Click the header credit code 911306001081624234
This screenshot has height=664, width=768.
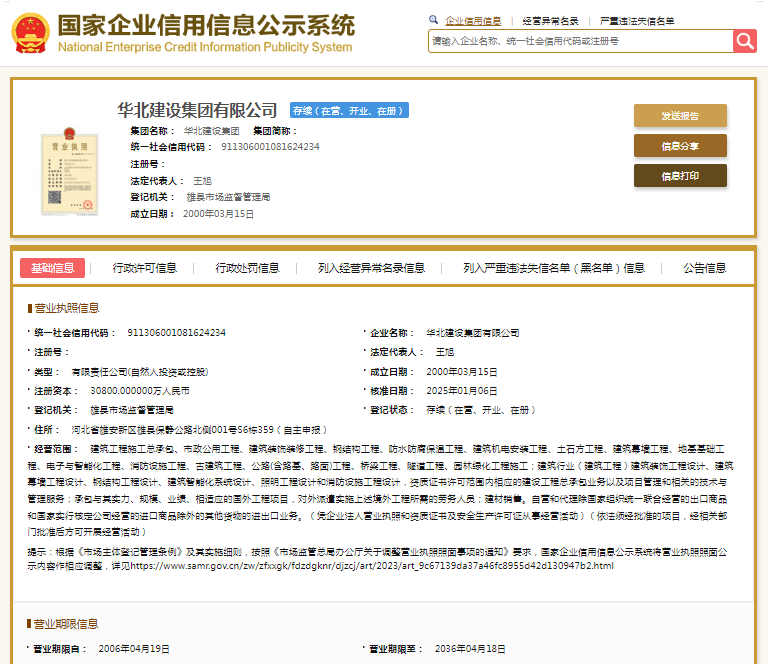pos(270,146)
